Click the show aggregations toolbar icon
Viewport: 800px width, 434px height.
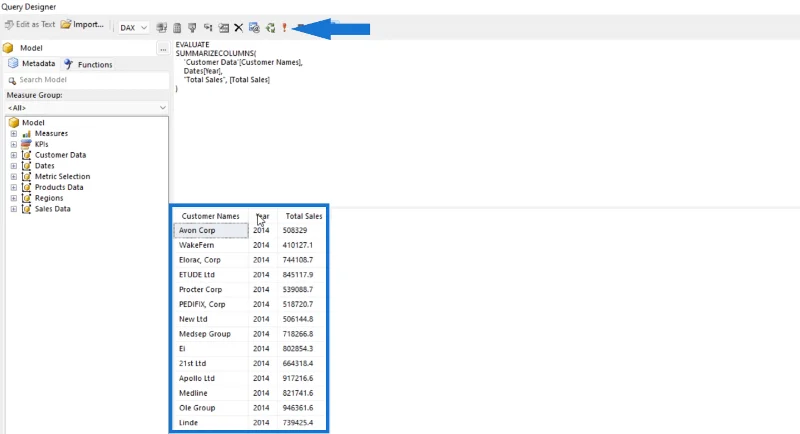(x=208, y=28)
